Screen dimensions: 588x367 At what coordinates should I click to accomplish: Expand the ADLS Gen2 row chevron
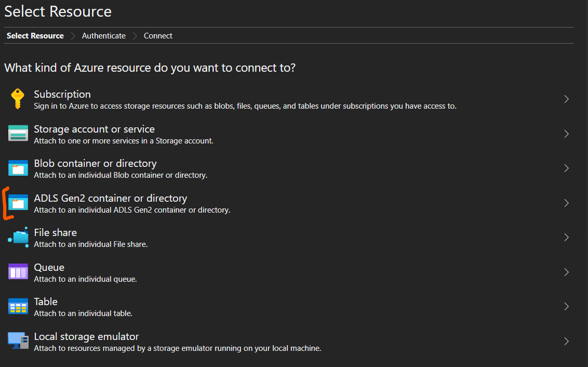tap(566, 203)
